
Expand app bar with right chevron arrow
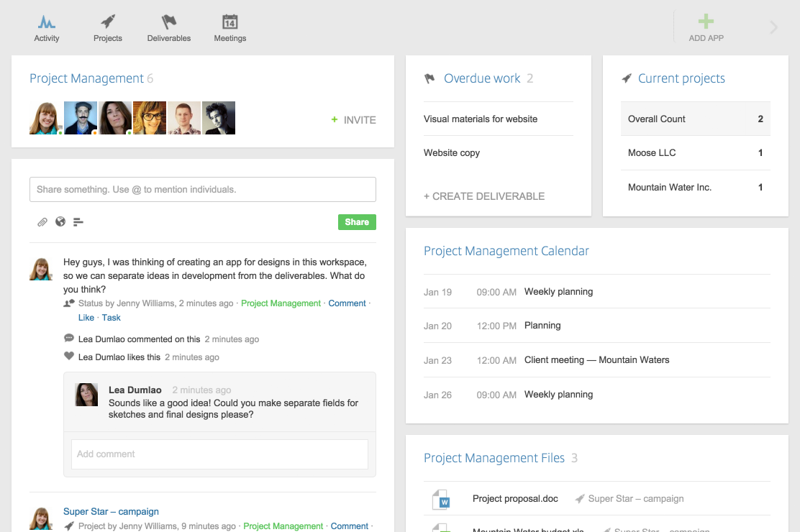click(774, 28)
